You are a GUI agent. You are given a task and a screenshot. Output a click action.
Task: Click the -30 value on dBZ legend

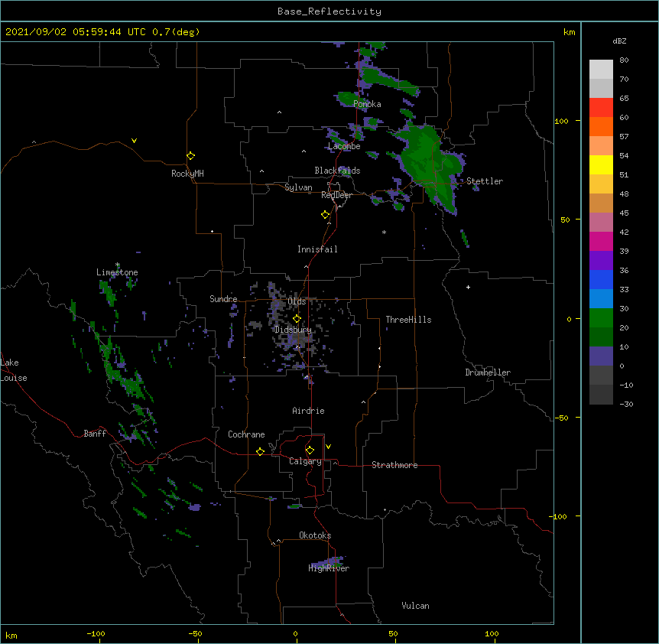(x=626, y=405)
